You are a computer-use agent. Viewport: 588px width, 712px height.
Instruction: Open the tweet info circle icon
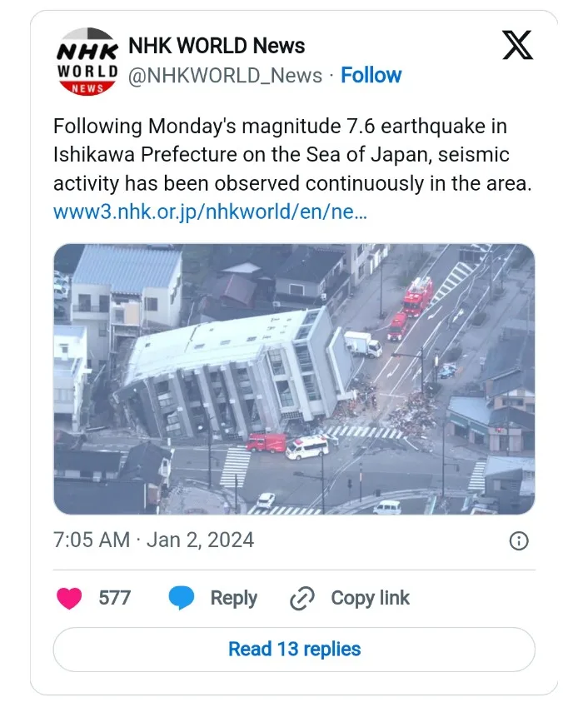[x=519, y=540]
